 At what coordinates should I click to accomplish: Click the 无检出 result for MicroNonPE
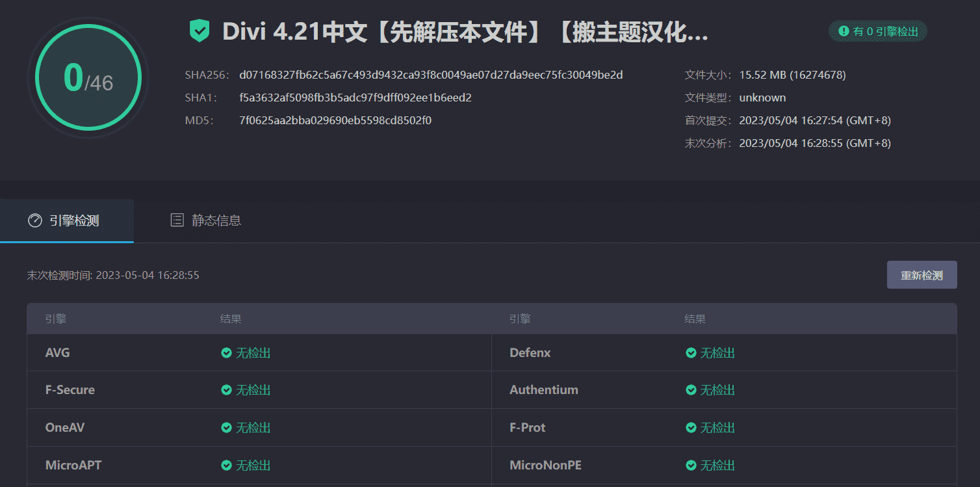(717, 465)
